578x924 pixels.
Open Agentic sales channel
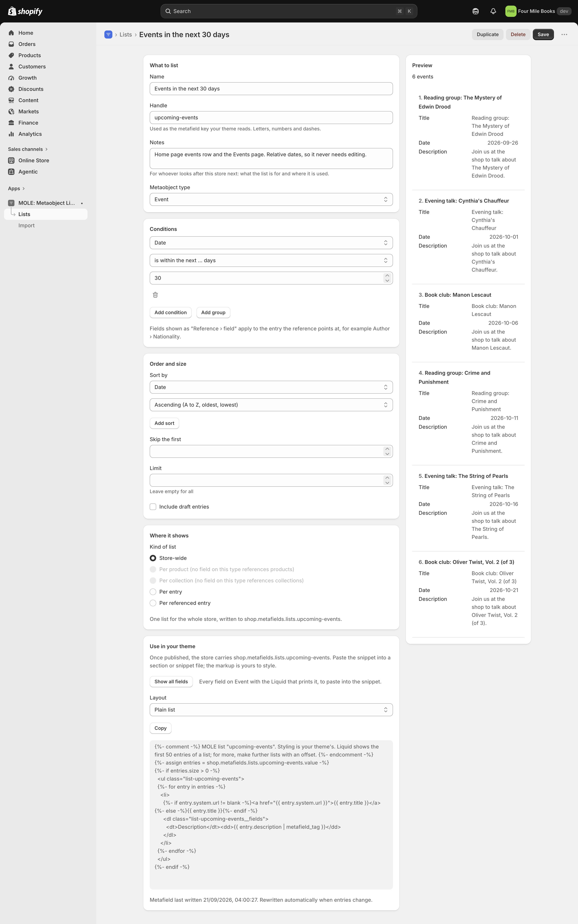coord(28,172)
